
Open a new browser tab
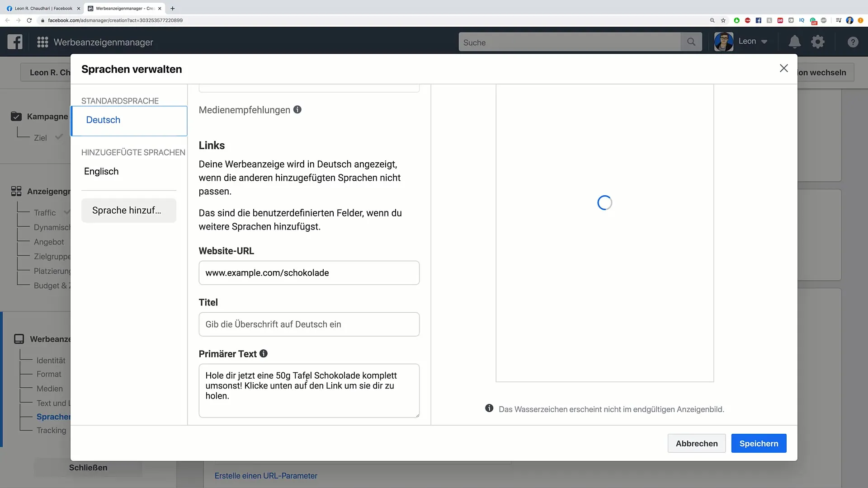pyautogui.click(x=172, y=8)
